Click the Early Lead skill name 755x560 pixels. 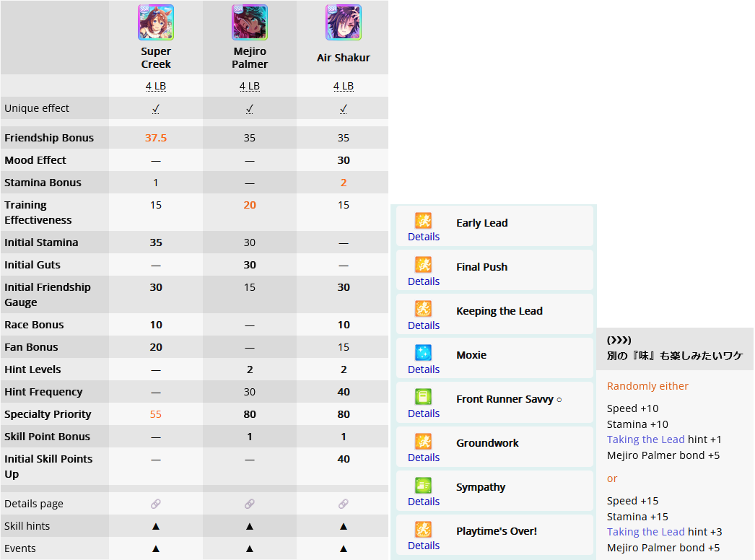[x=482, y=223]
